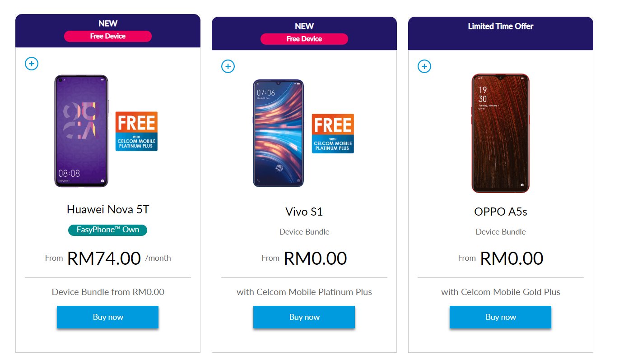Click Buy now for the Vivo S1
The width and height of the screenshot is (619, 364).
click(304, 317)
